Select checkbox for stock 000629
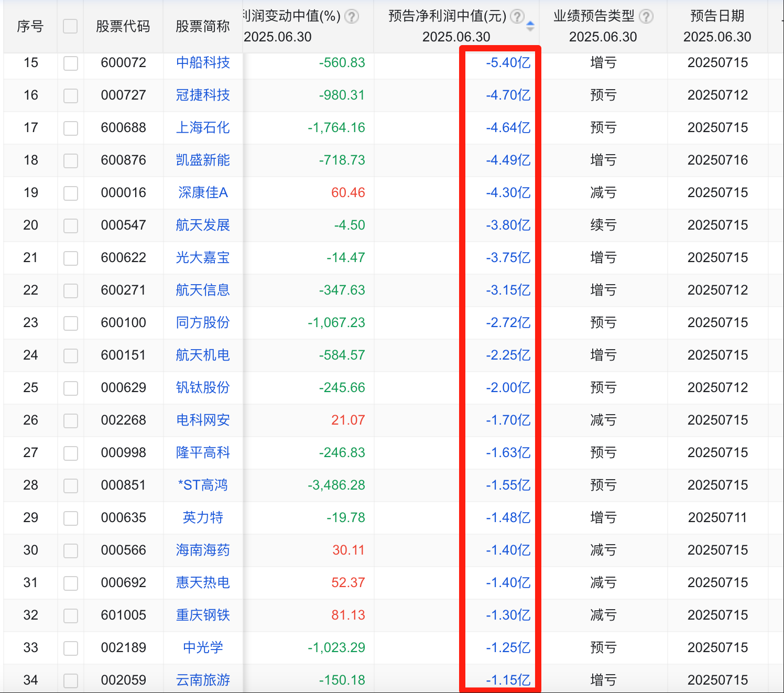Viewport: 784px width, 693px height. 71,388
